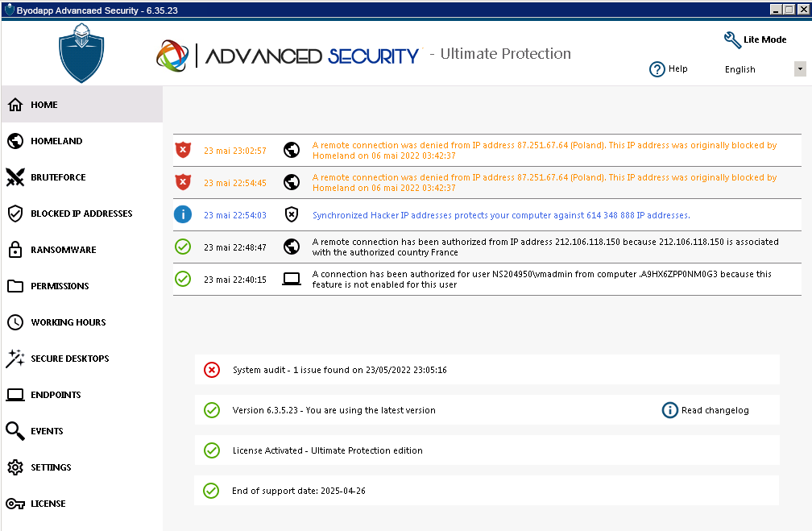Click the Permissions folder icon
812x531 pixels.
pyautogui.click(x=15, y=286)
